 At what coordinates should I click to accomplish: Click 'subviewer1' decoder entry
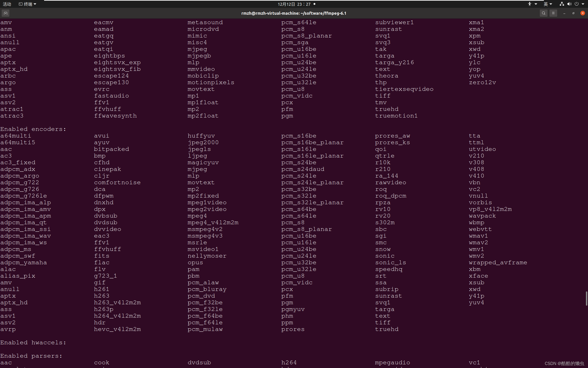pos(395,22)
